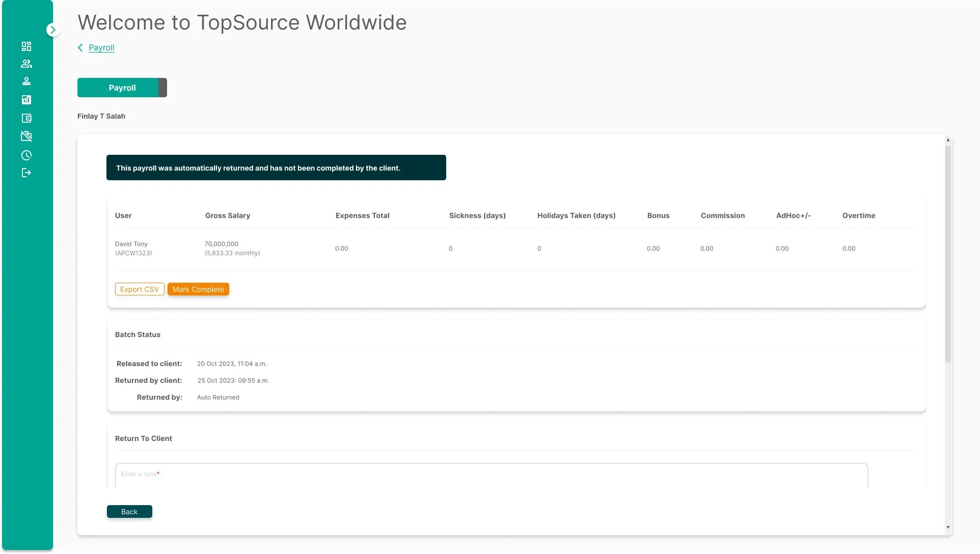
Task: Select the crossed-out briefcase sidebar icon
Action: pos(26,136)
